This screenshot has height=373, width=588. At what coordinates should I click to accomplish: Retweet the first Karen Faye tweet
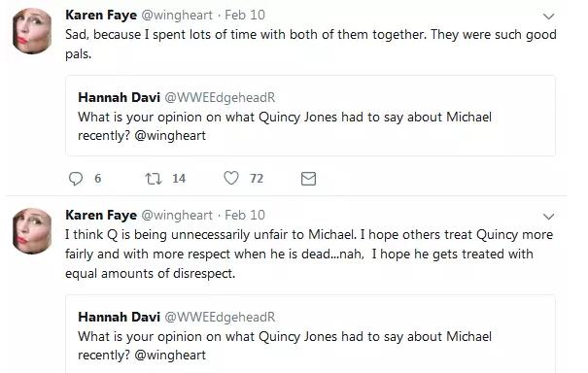coord(154,179)
